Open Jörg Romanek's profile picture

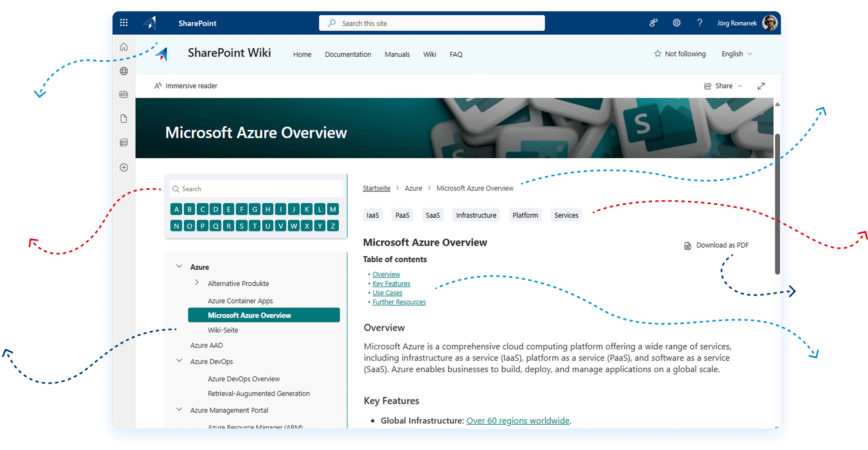[770, 23]
